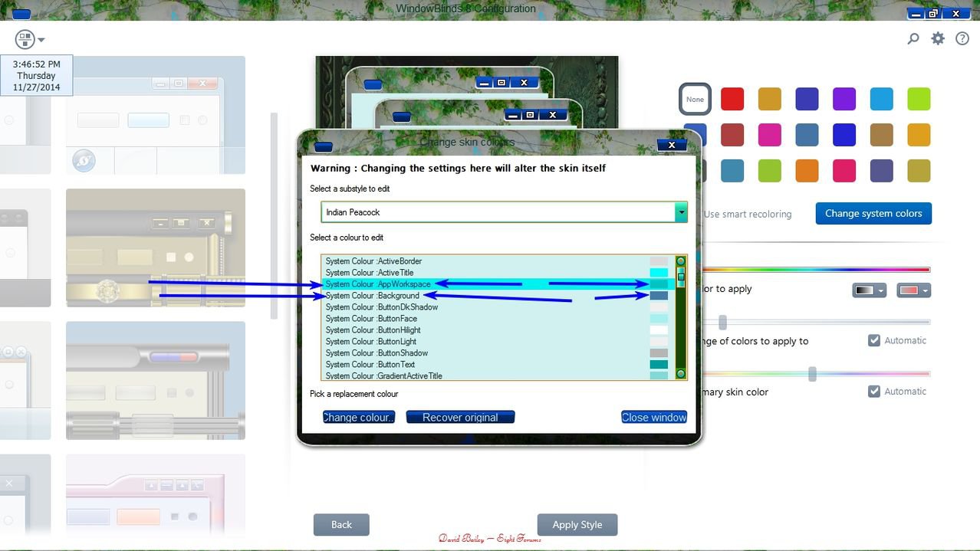
Task: Click the colour list scroll-down button
Action: [x=681, y=374]
